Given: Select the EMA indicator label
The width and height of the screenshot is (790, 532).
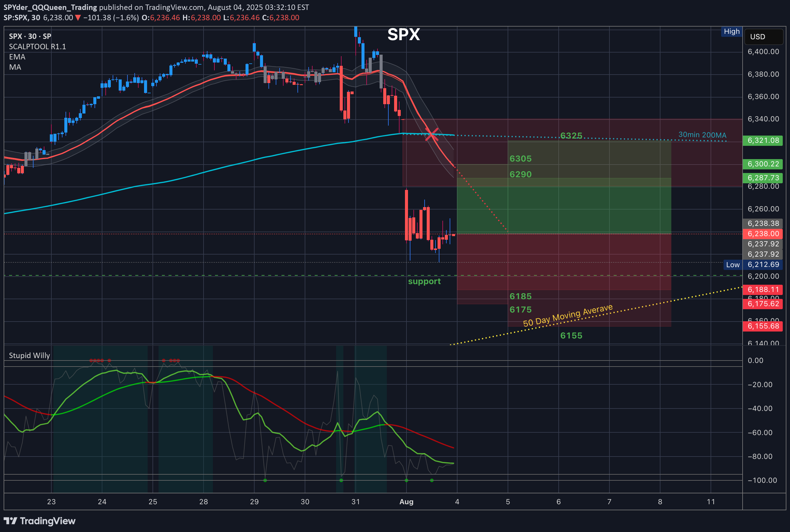Looking at the screenshot, I should (17, 57).
